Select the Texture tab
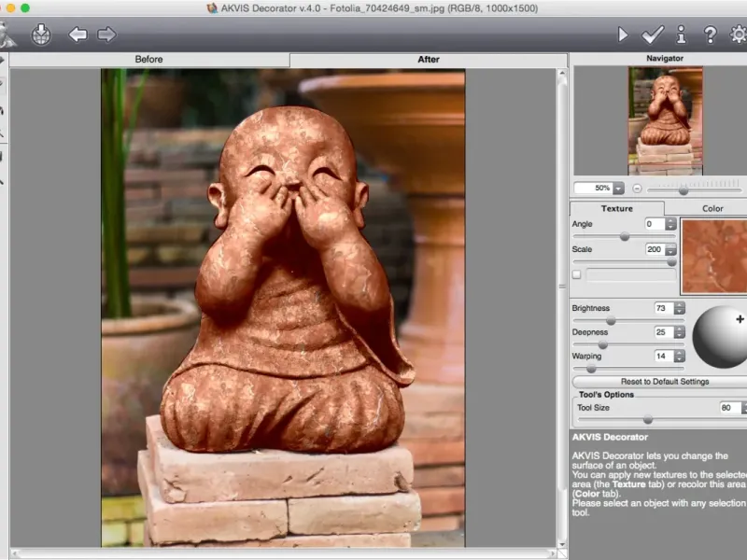The image size is (747, 560). pyautogui.click(x=616, y=209)
